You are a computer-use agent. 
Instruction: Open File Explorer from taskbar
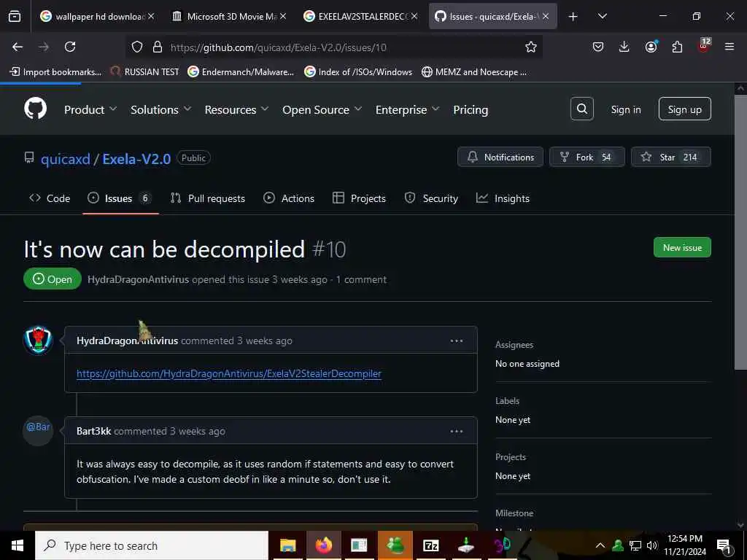(x=287, y=545)
